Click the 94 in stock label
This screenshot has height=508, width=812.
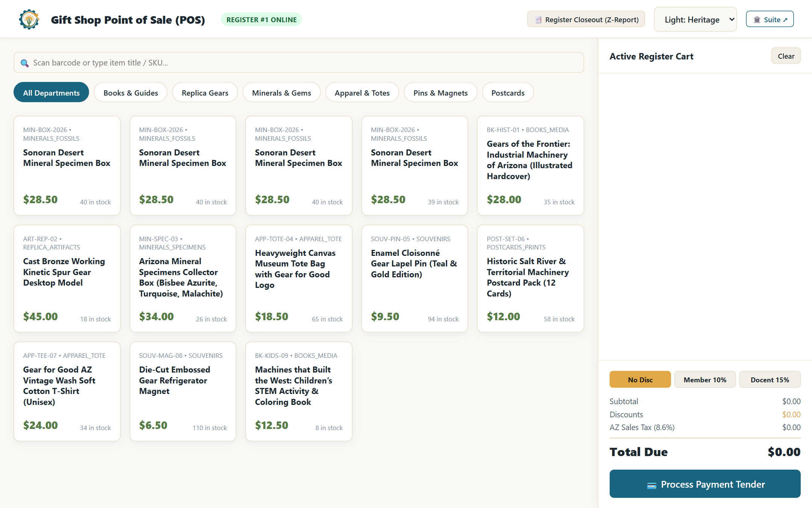[443, 319]
